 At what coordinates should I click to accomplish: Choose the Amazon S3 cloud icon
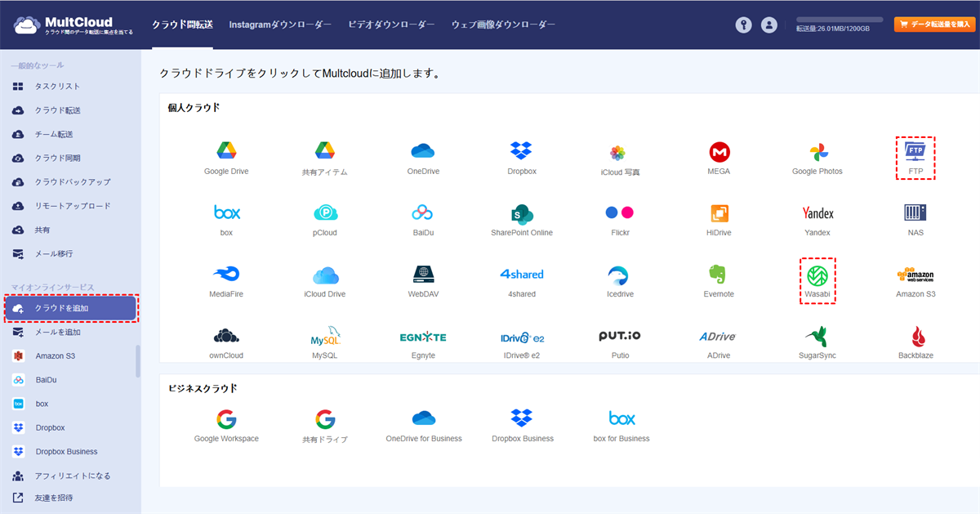[x=915, y=275]
